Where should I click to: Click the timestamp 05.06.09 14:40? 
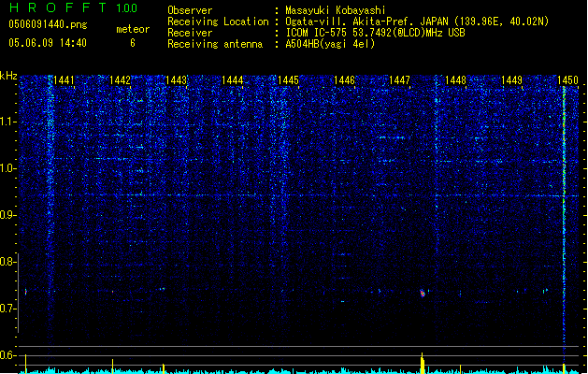[x=48, y=43]
